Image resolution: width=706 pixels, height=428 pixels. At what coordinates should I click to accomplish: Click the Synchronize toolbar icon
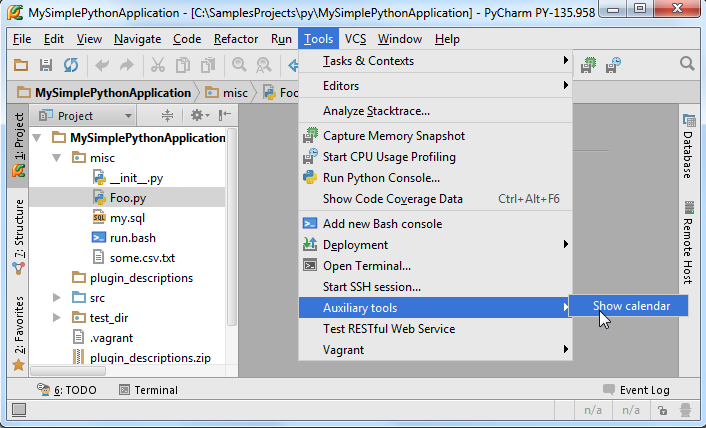(x=70, y=65)
